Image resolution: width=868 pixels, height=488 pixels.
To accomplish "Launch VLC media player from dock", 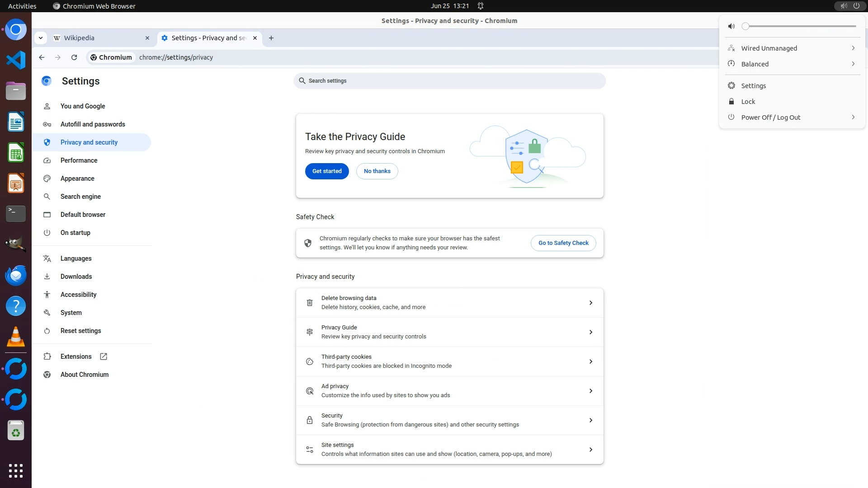I will pos(16,337).
